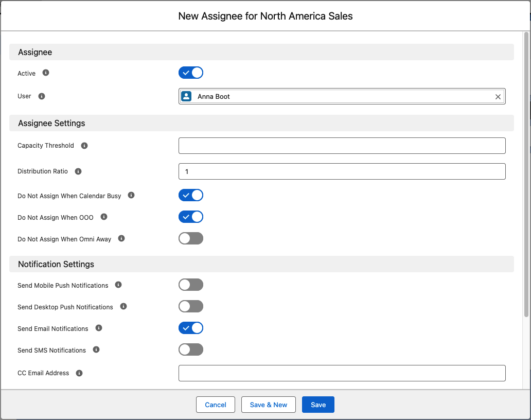Enable Do Not Assign When Omni Away
The image size is (531, 420).
[191, 238]
